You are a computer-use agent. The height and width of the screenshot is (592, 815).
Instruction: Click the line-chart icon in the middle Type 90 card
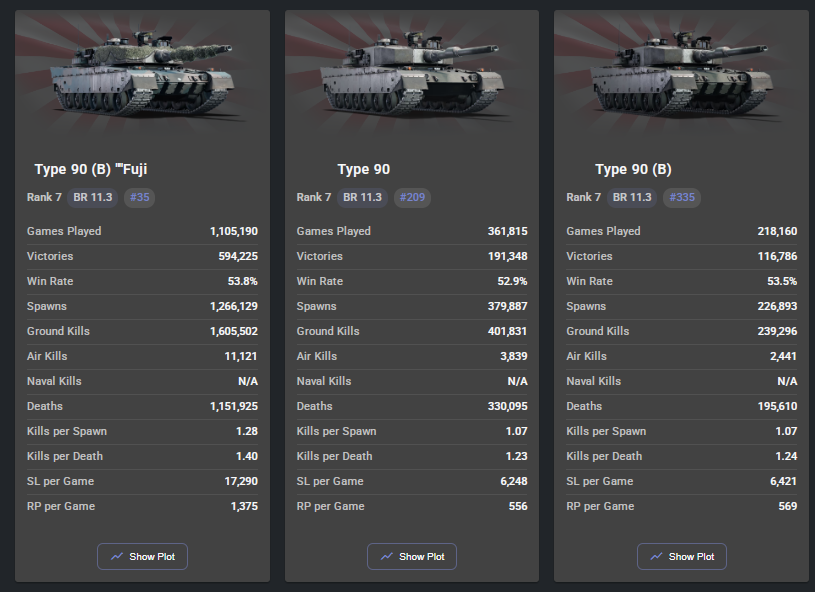tap(387, 557)
